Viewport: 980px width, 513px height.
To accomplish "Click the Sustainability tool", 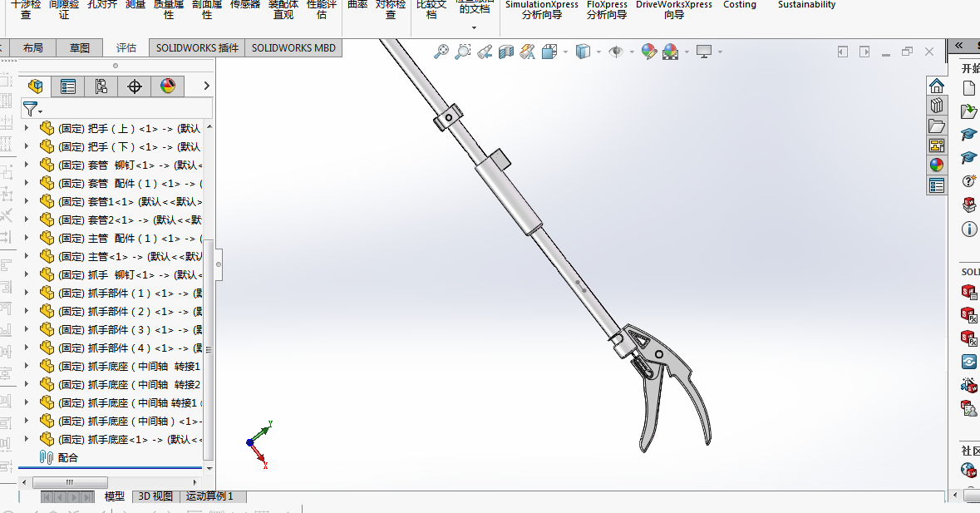I will click(806, 5).
